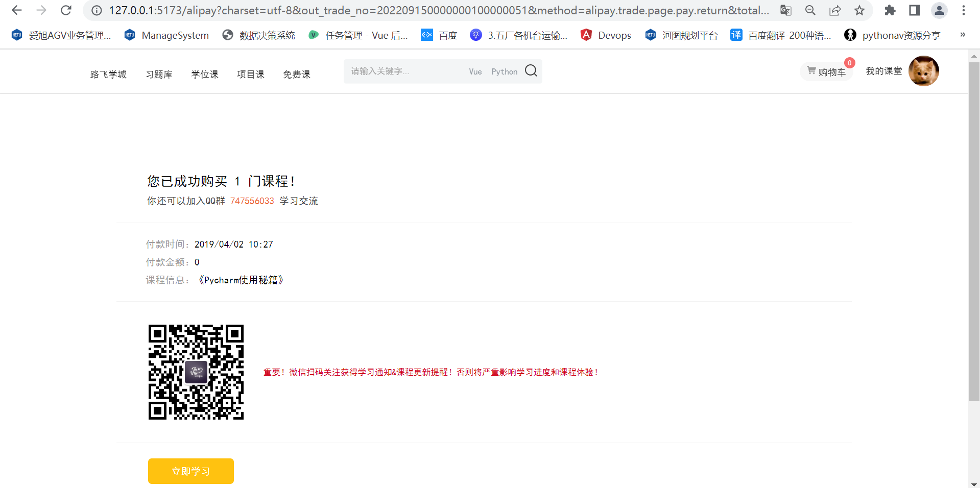Viewport: 980px width, 488px height.
Task: Click the red 重要！微信扫码关注 notice text
Action: point(431,372)
